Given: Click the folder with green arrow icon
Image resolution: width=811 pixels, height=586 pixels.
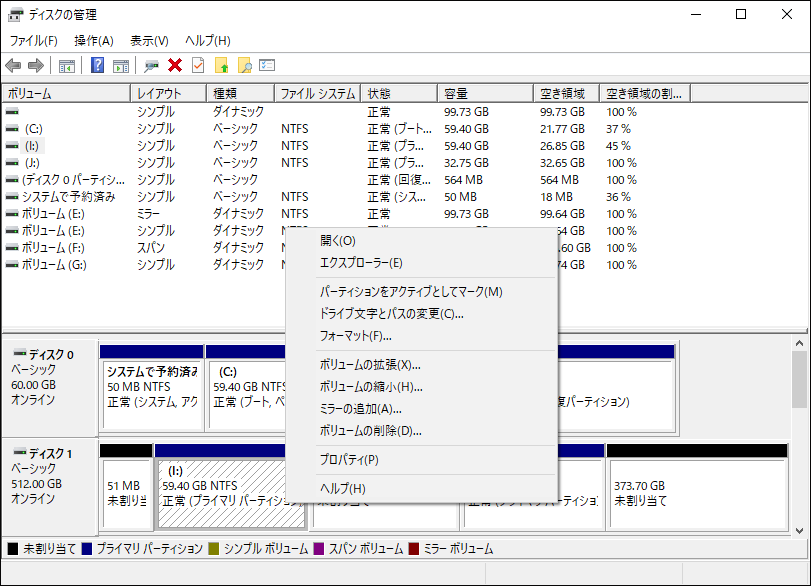Looking at the screenshot, I should [221, 65].
